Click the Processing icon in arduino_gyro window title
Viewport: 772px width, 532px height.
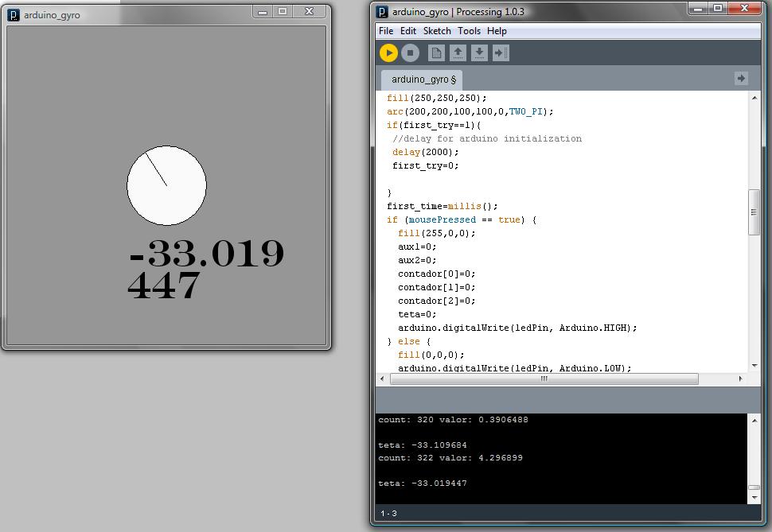(x=14, y=15)
